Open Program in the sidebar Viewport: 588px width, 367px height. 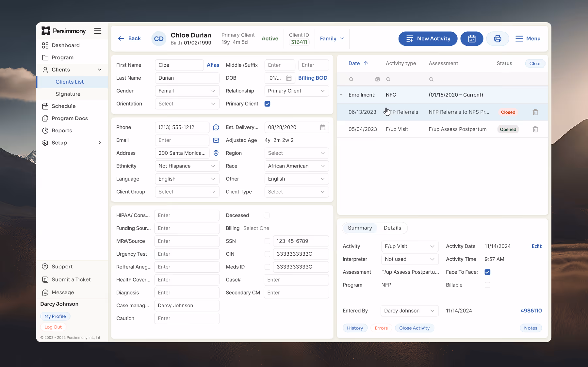pyautogui.click(x=62, y=57)
